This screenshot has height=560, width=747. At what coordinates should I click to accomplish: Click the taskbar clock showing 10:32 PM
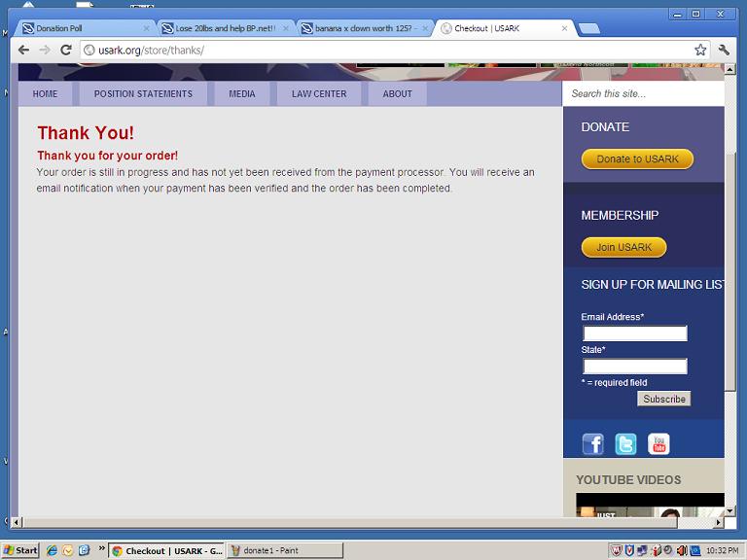[x=723, y=550]
